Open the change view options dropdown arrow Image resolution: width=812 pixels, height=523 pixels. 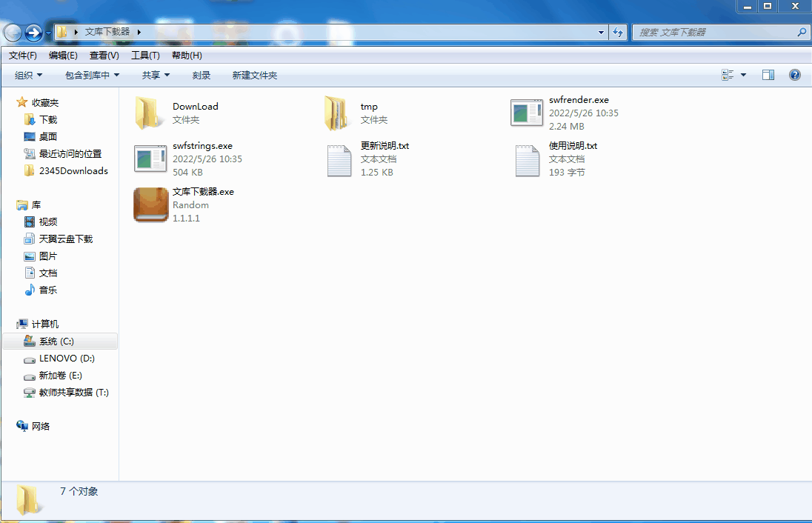(x=743, y=75)
